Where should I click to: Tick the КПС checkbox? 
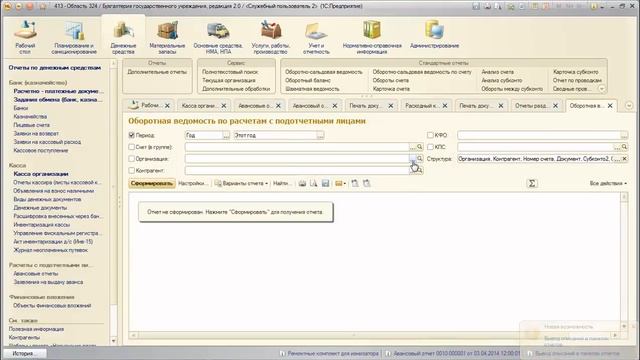(x=430, y=147)
